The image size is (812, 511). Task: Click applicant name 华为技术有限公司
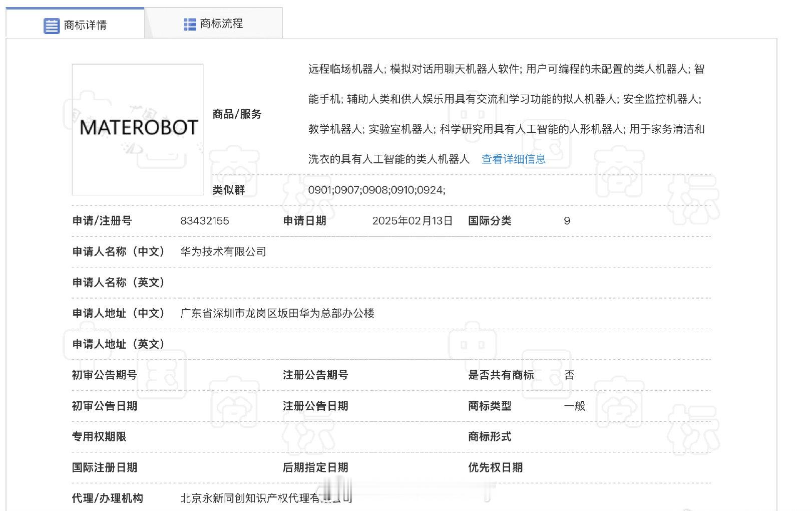(x=223, y=251)
